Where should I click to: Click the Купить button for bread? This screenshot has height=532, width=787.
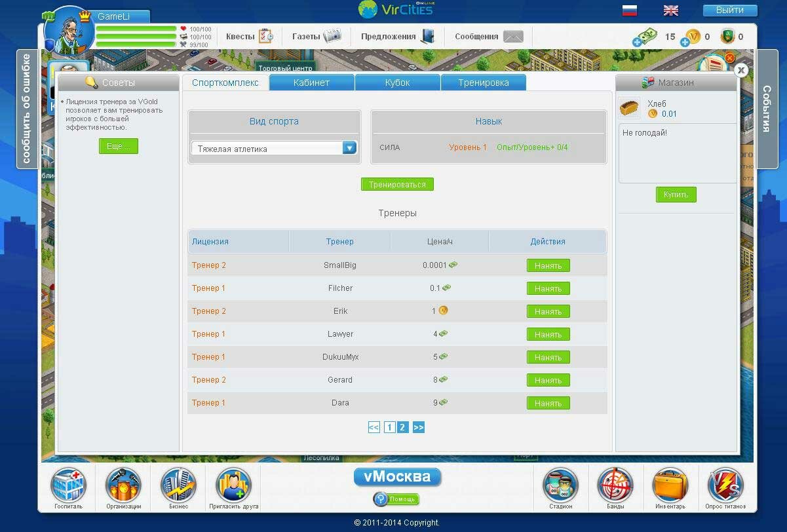(x=676, y=195)
